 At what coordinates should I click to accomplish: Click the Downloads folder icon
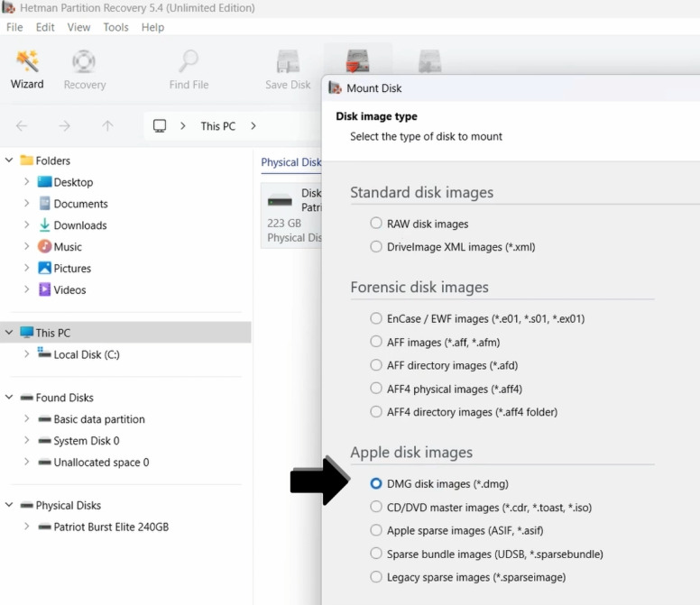(44, 225)
